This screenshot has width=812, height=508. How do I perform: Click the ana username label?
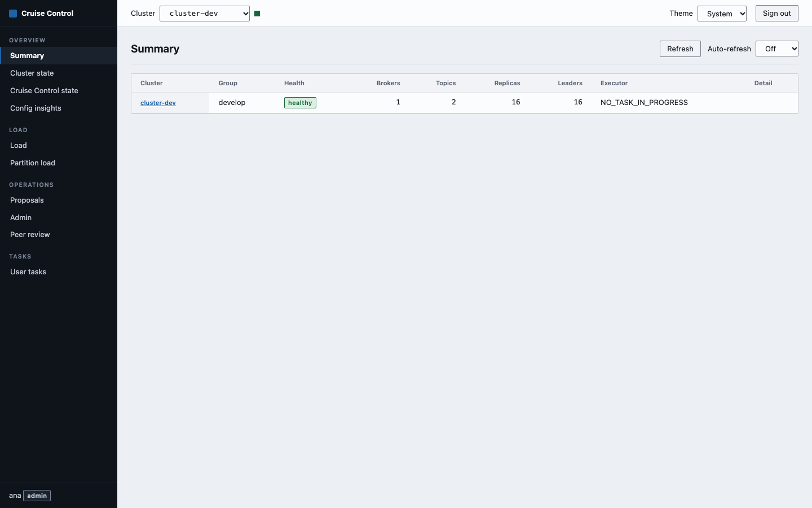(x=15, y=496)
